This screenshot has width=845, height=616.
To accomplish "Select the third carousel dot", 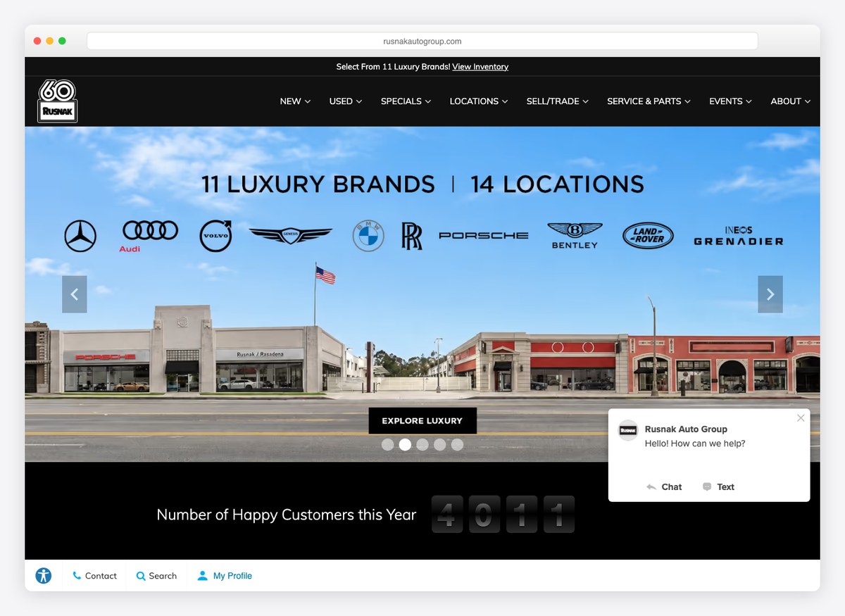I will tap(423, 444).
